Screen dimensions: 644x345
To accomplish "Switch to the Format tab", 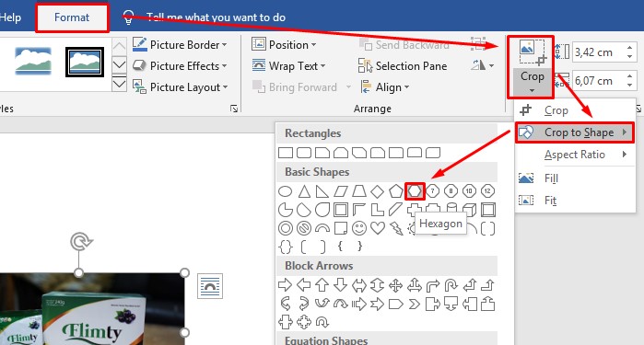I will point(72,17).
